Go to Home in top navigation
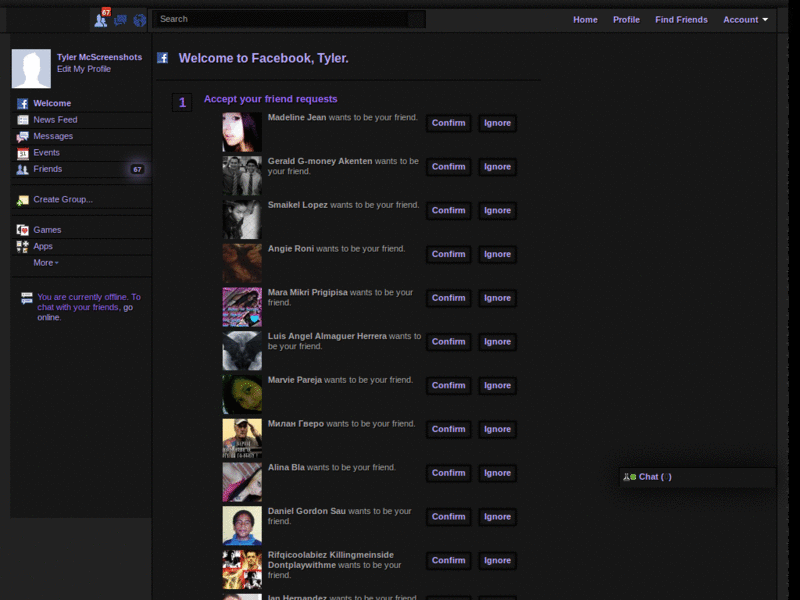Image resolution: width=800 pixels, height=600 pixels. pos(585,20)
